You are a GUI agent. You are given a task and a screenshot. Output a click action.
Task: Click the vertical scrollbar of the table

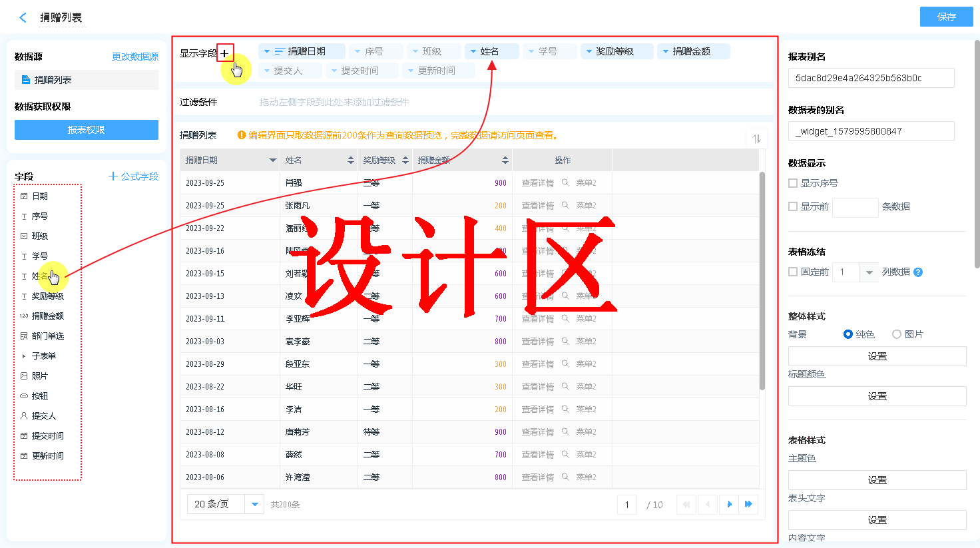tap(762, 280)
